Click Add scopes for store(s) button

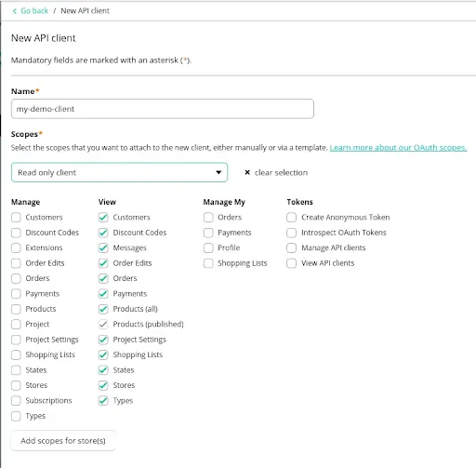click(x=63, y=441)
